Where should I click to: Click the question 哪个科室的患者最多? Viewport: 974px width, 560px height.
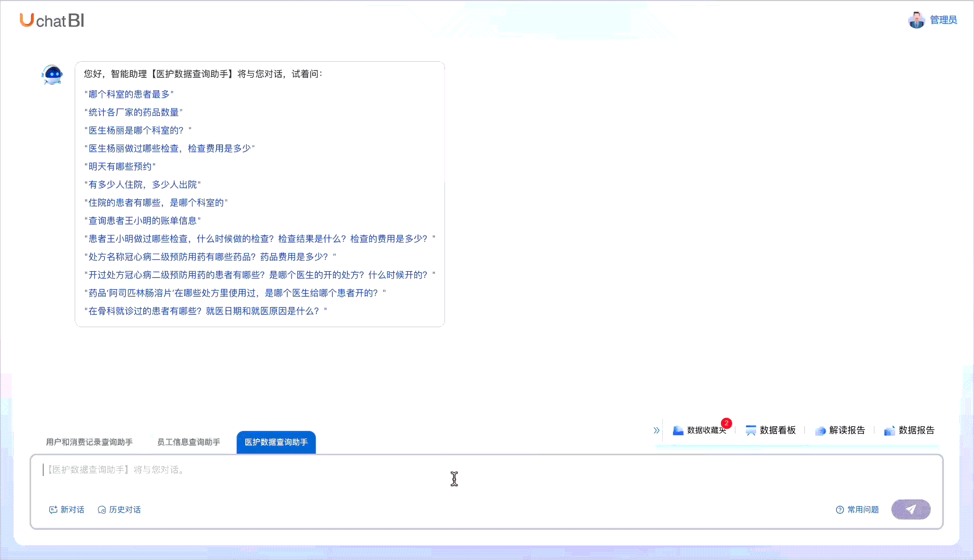[129, 94]
